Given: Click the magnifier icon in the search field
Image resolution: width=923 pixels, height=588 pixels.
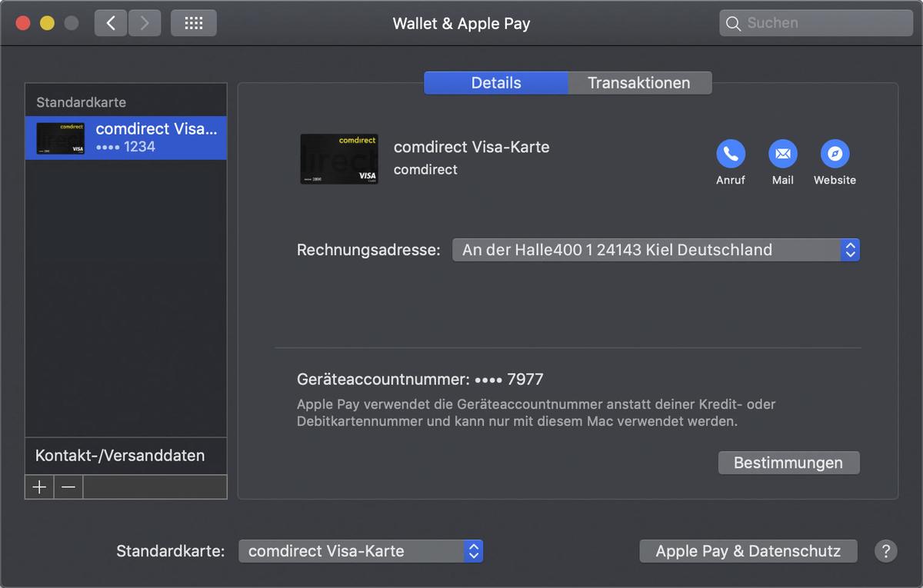Looking at the screenshot, I should (733, 23).
